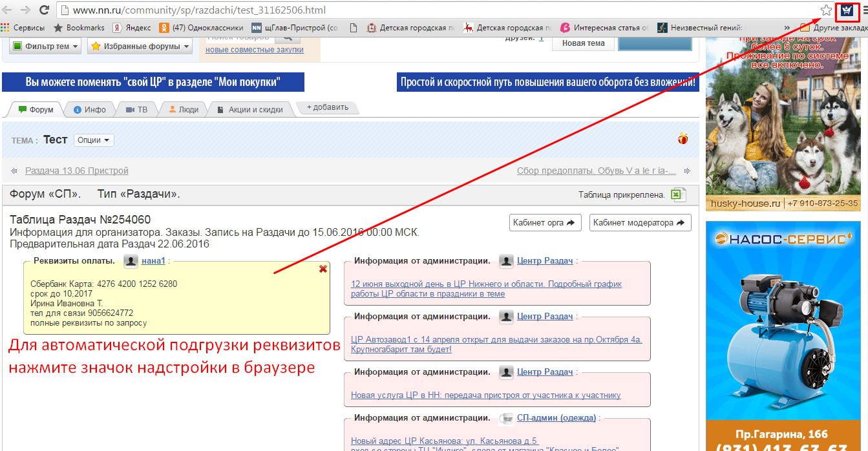The image size is (868, 451).
Task: Click the browser forward arrow
Action: pos(26,10)
